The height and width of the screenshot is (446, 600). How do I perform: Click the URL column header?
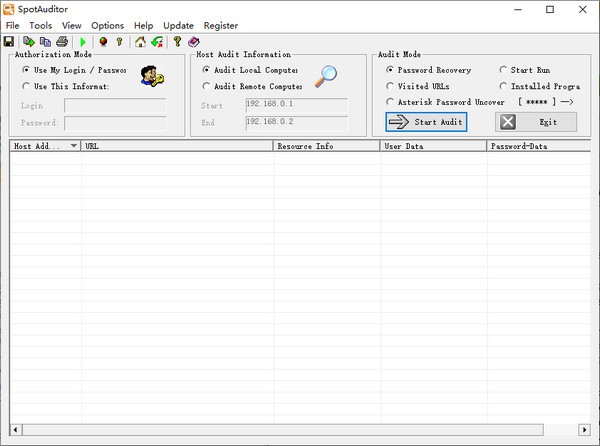click(x=177, y=146)
